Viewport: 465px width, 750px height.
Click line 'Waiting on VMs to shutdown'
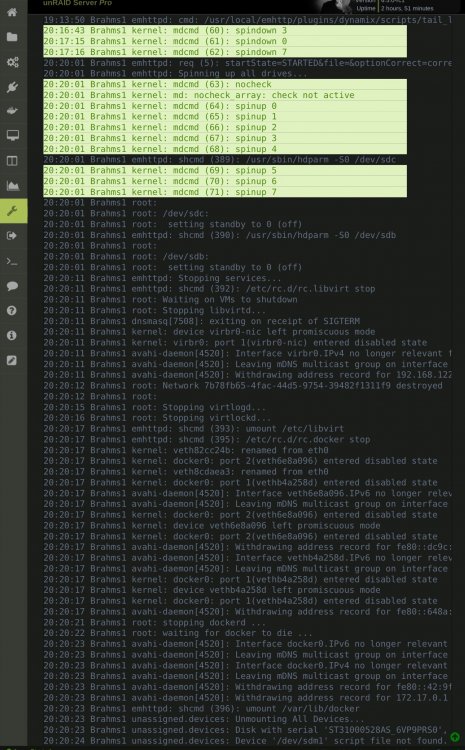click(170, 299)
